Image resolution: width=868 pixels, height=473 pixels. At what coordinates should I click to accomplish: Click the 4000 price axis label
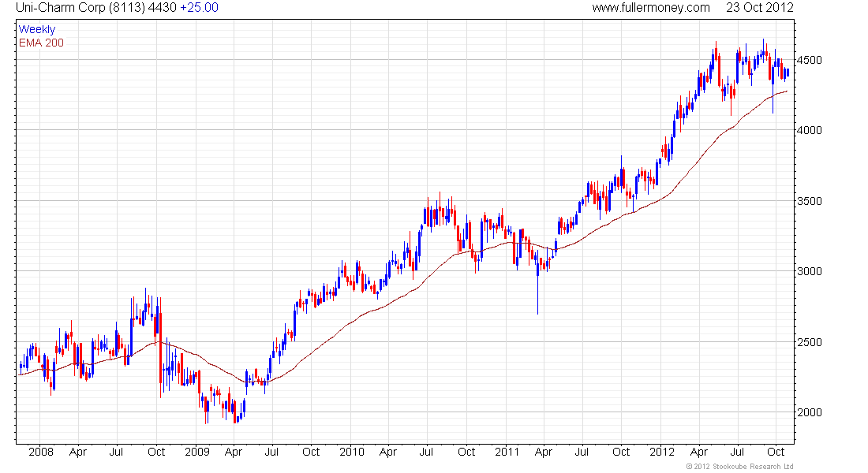pos(810,131)
